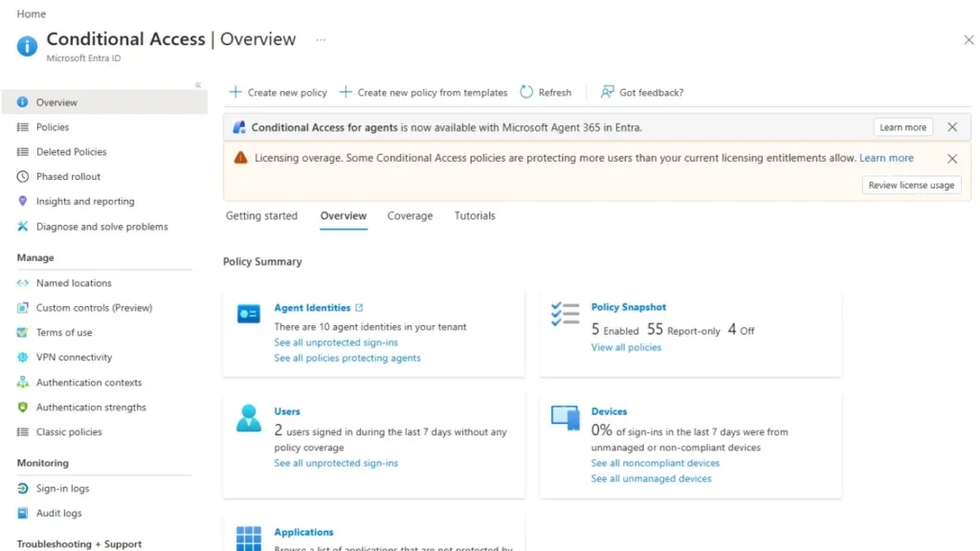This screenshot has width=980, height=551.
Task: Click the Insights and reporting lightbulb icon
Action: 23,201
